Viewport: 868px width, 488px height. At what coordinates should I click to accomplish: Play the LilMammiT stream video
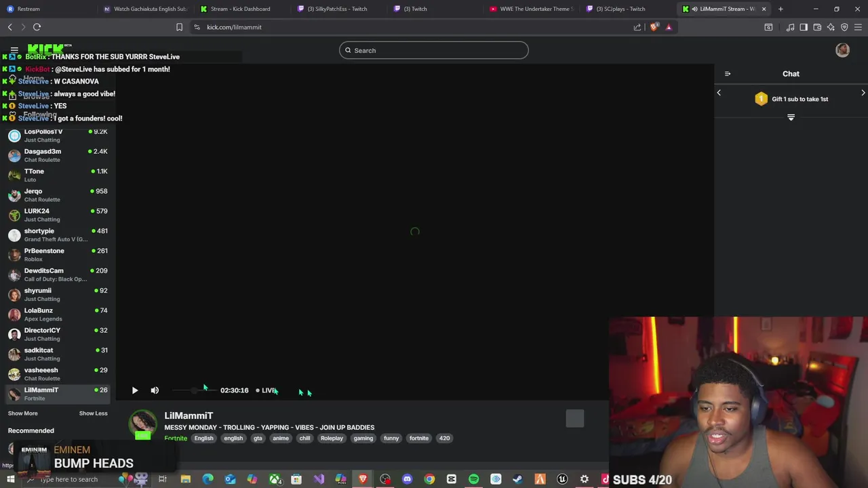(x=134, y=390)
